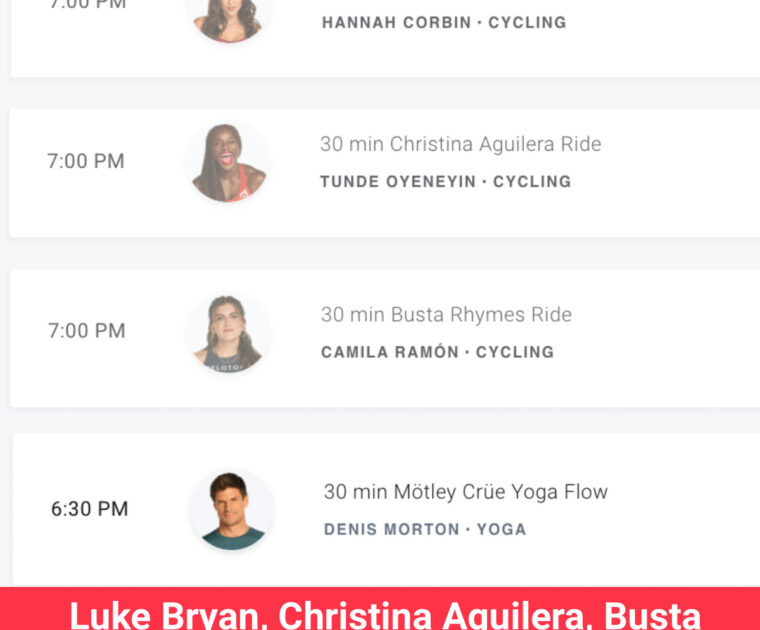
Task: Select the Camila Ramón · Cycling label
Action: tap(437, 352)
